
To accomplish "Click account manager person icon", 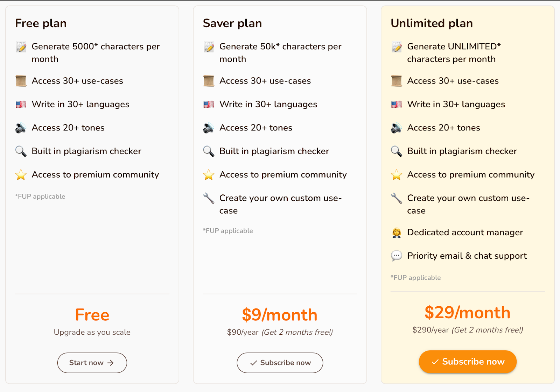I will [397, 233].
